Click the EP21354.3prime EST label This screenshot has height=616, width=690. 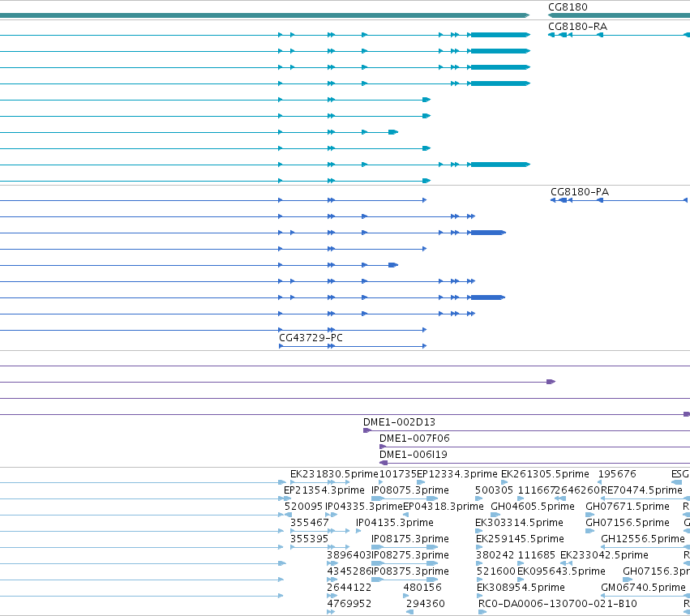point(324,490)
